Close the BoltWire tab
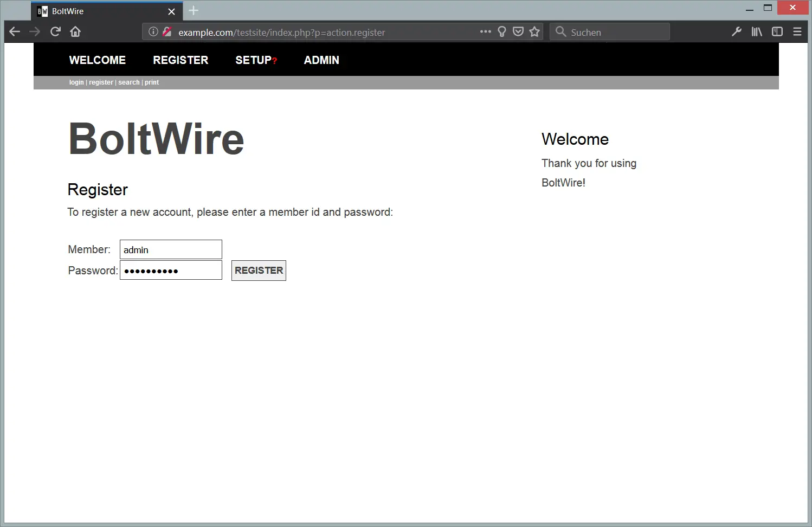Viewport: 812px width, 527px height. point(171,11)
